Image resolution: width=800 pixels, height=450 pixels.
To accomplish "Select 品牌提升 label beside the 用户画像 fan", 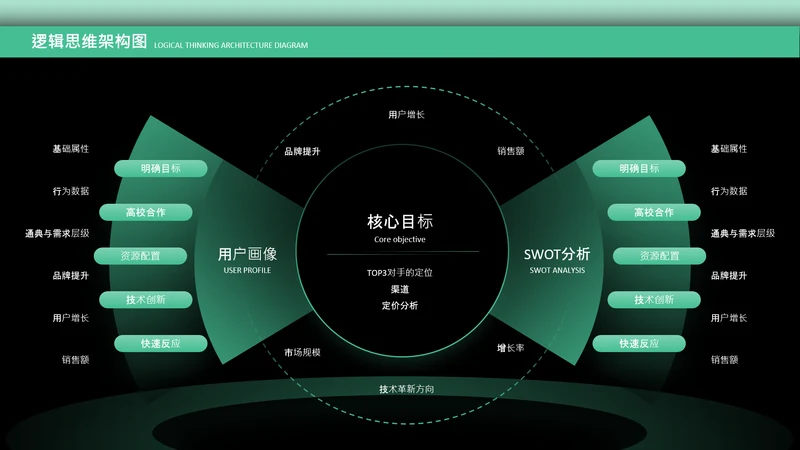I will [70, 276].
